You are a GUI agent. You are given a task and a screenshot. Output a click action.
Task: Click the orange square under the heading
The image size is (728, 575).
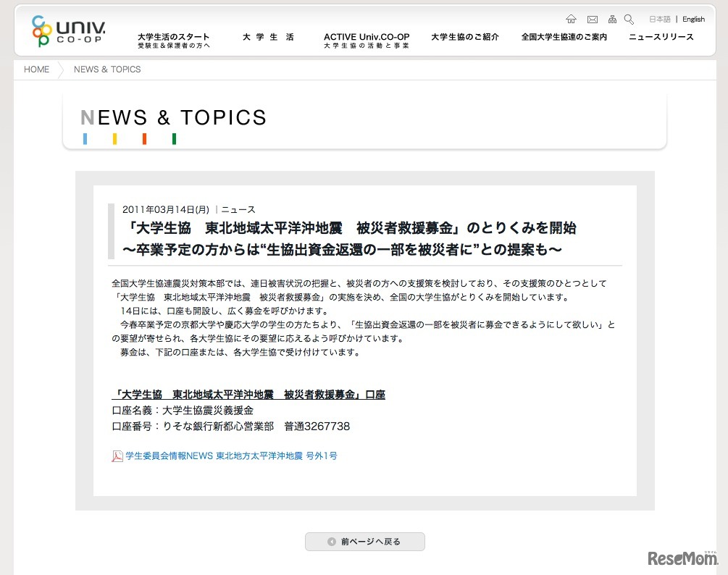[144, 138]
